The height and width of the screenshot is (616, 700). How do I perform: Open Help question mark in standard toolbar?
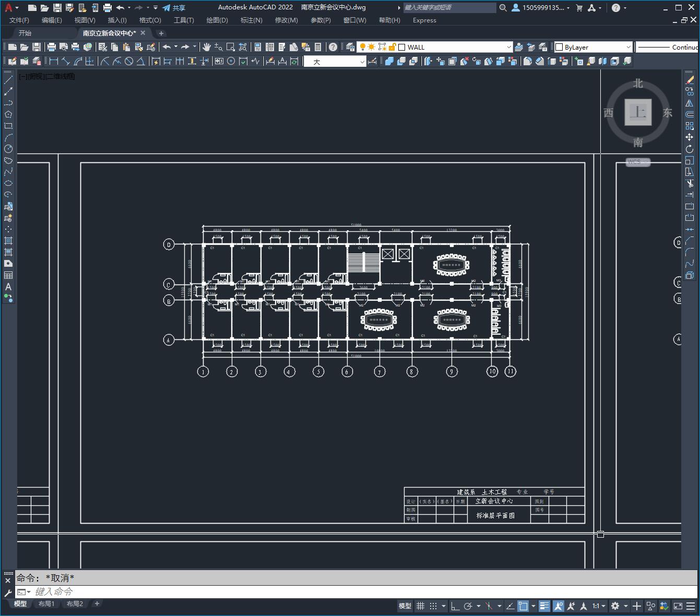pyautogui.click(x=333, y=47)
